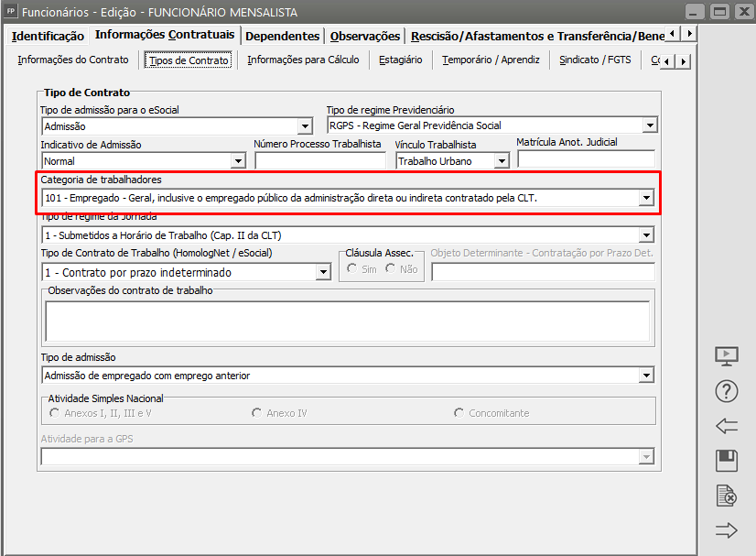
Task: Go to previous record with left arrow
Action: coord(726,426)
